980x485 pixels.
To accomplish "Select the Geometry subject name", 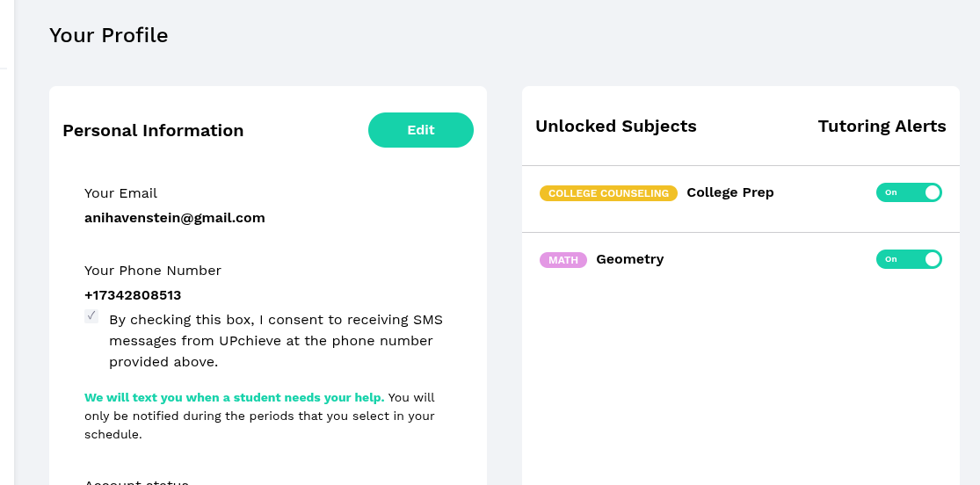I will point(629,259).
